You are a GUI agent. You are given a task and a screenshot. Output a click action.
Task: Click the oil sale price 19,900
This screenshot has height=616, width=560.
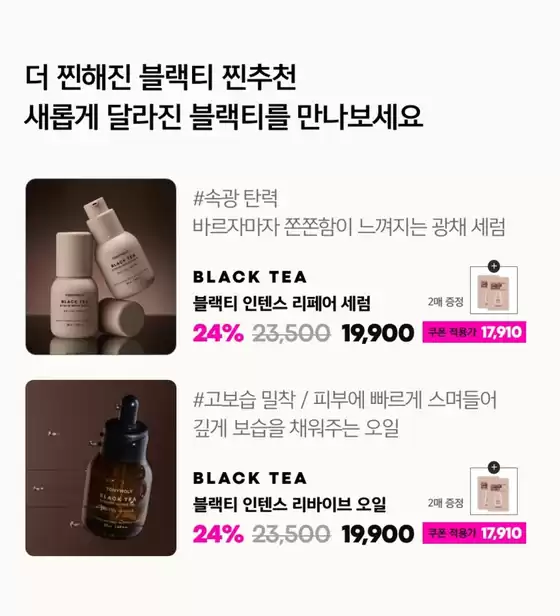click(378, 534)
